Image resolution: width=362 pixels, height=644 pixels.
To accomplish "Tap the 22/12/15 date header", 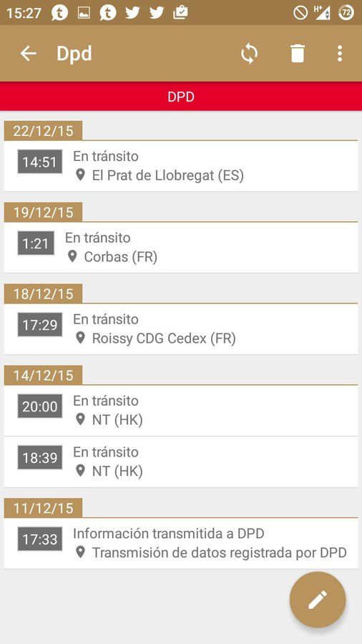I will [x=43, y=131].
